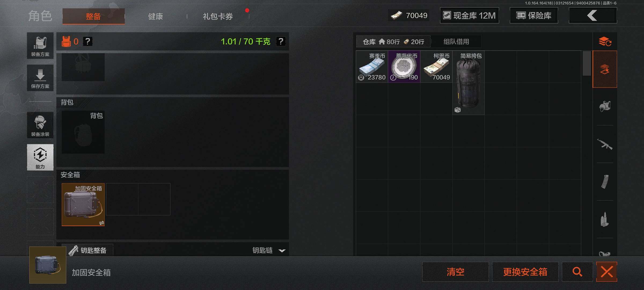
Task: Open 装备涂装 equipment skin icon
Action: click(40, 125)
